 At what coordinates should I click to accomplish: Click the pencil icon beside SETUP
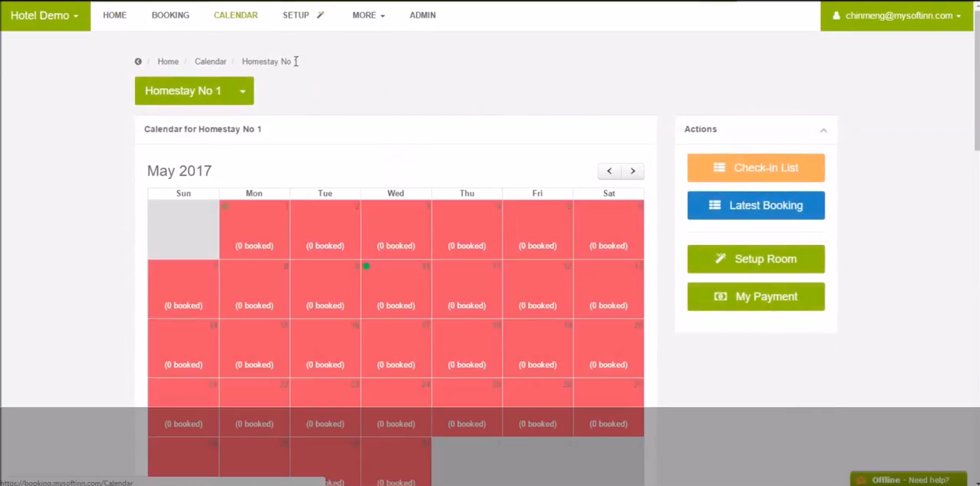(321, 15)
